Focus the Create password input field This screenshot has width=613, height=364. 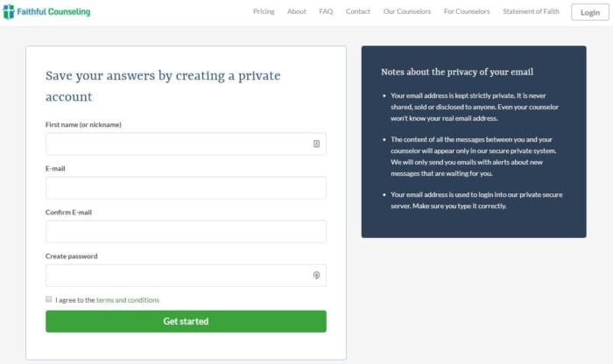186,276
